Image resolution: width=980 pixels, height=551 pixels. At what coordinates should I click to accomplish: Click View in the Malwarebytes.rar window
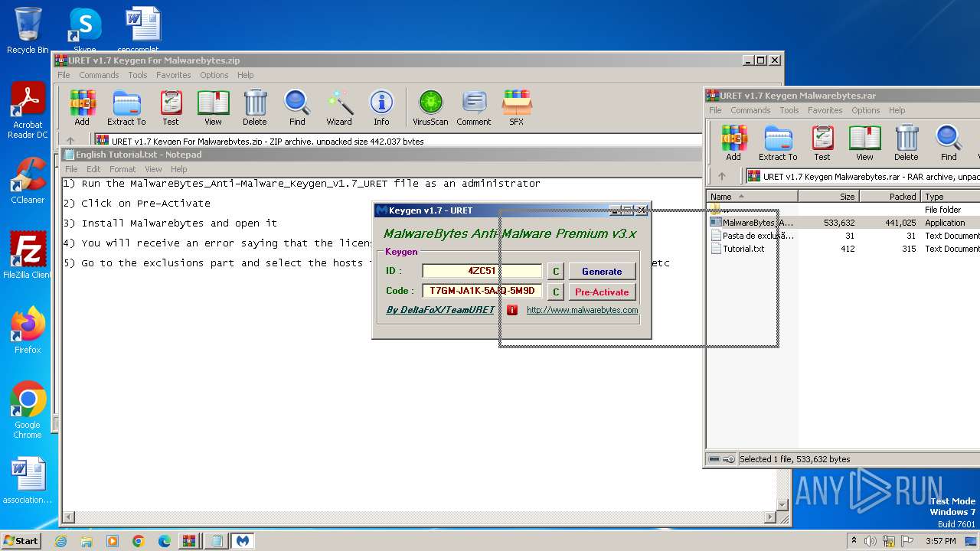click(x=864, y=143)
